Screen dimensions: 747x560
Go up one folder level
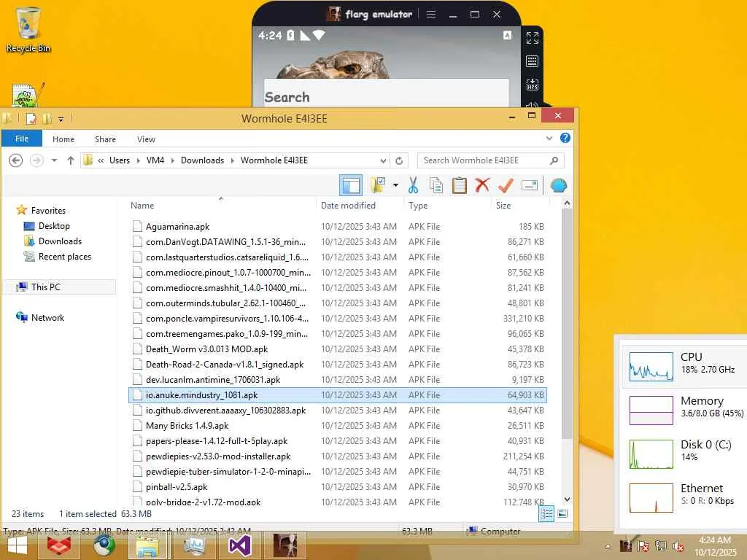coord(71,160)
